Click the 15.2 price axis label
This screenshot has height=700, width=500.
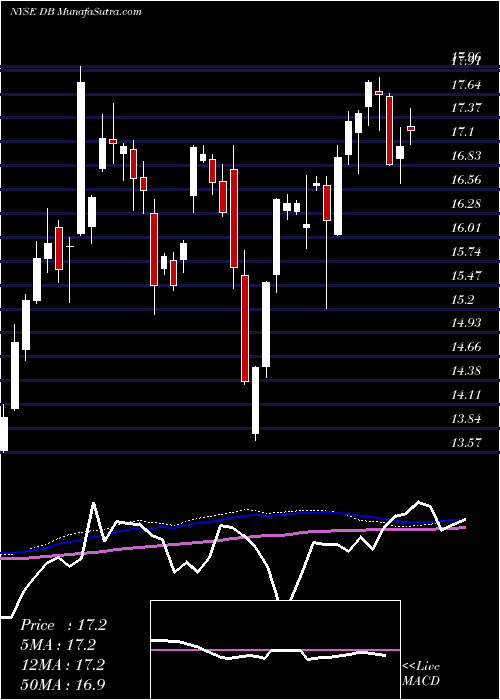(x=463, y=299)
